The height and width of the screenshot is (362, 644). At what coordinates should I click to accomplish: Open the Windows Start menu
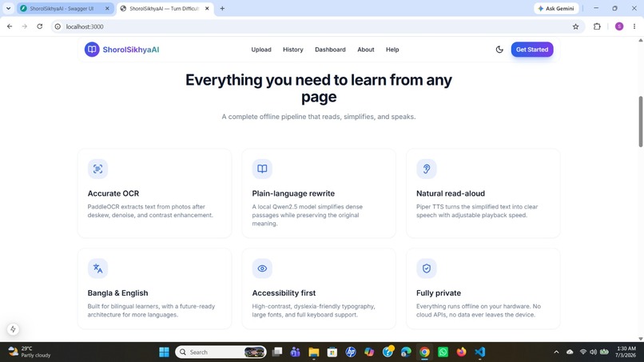(164, 352)
